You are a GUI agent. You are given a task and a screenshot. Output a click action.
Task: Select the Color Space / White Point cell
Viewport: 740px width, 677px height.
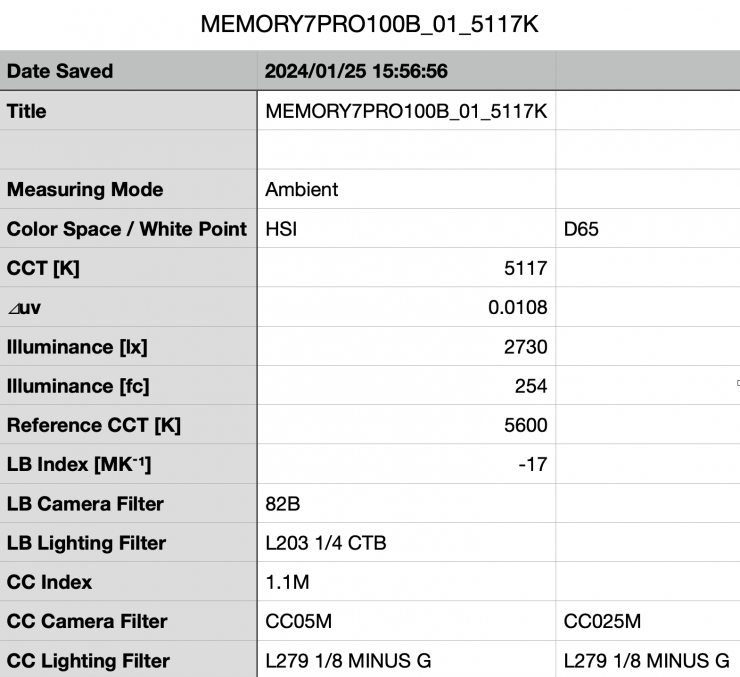pos(127,229)
